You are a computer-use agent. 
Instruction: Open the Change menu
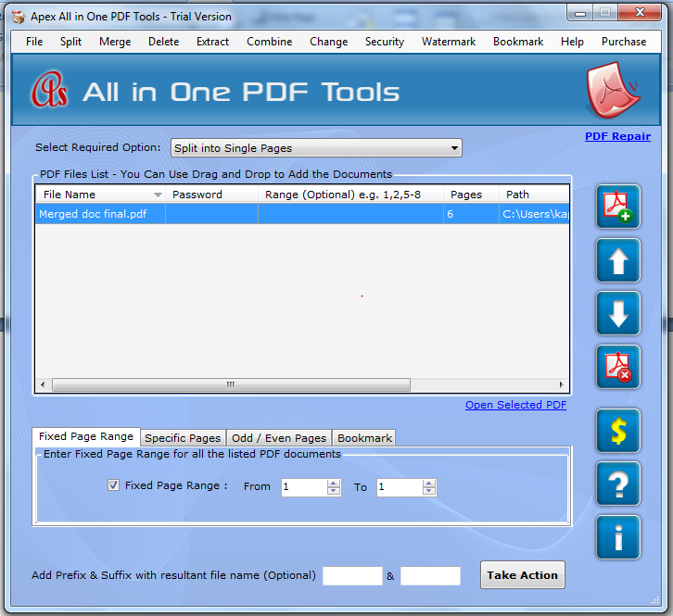(329, 42)
